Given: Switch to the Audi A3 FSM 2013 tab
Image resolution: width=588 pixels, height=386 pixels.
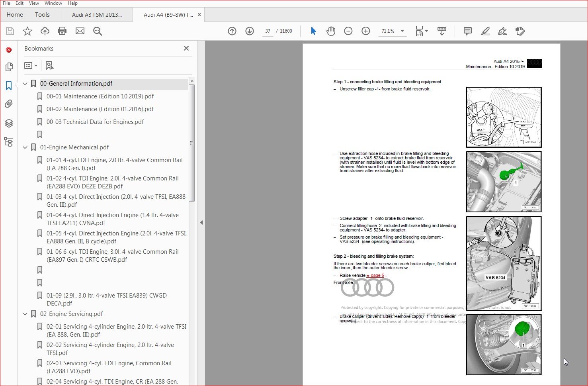Looking at the screenshot, I should pyautogui.click(x=97, y=15).
